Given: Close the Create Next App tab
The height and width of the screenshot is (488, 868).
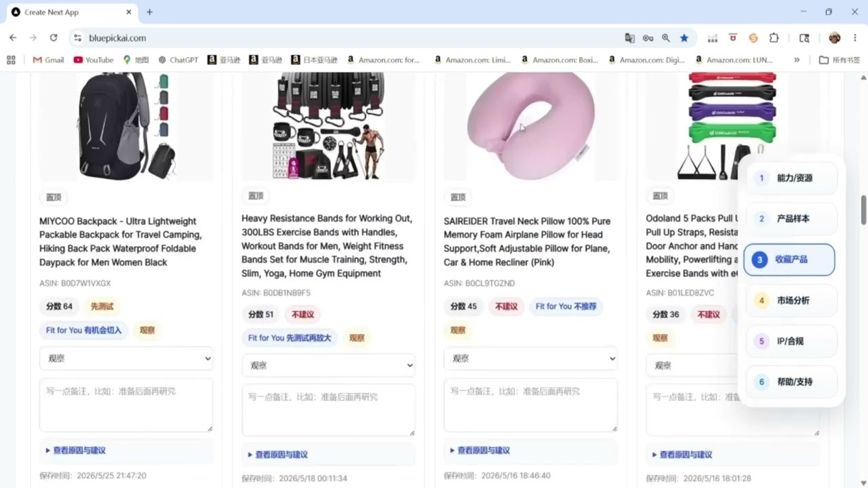Looking at the screenshot, I should pos(129,12).
